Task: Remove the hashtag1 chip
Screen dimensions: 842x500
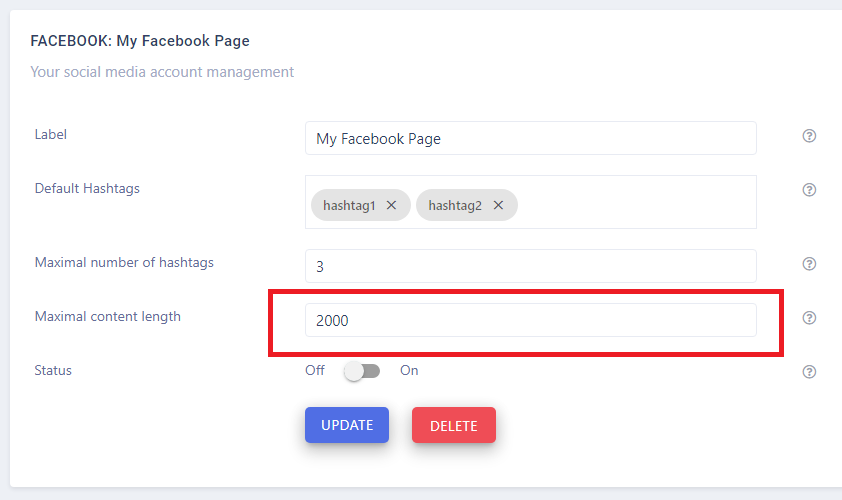Action: [391, 205]
